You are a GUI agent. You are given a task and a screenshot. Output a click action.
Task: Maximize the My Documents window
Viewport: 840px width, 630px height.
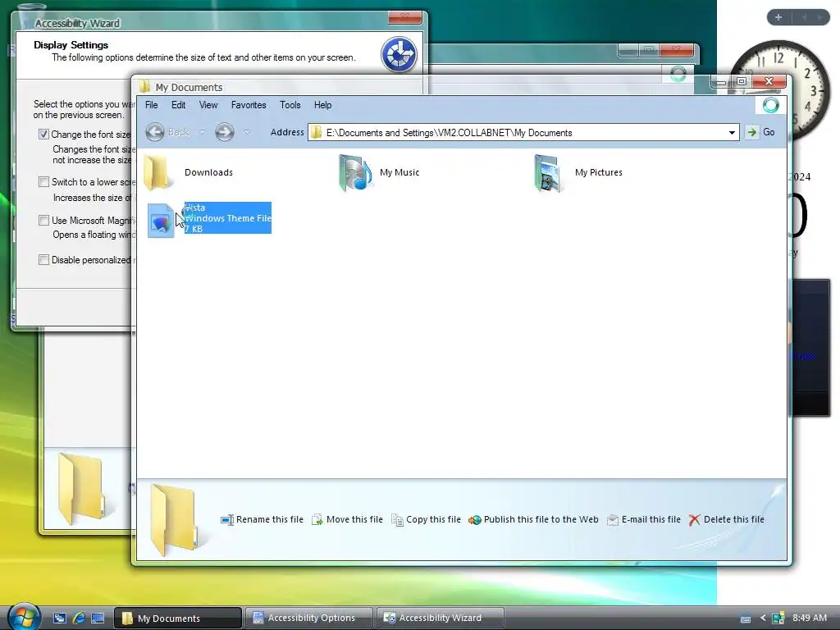742,81
